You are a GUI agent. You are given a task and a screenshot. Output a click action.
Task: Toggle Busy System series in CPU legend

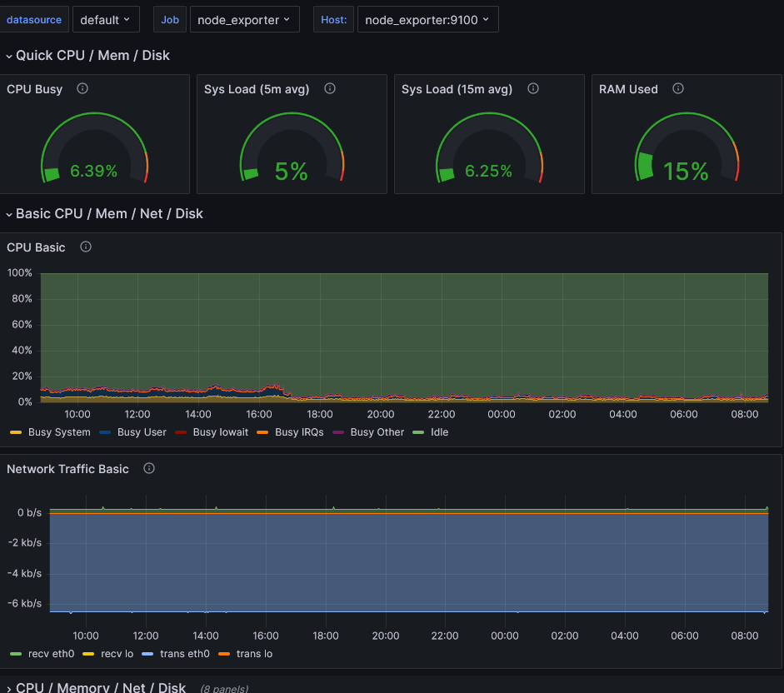[x=59, y=432]
